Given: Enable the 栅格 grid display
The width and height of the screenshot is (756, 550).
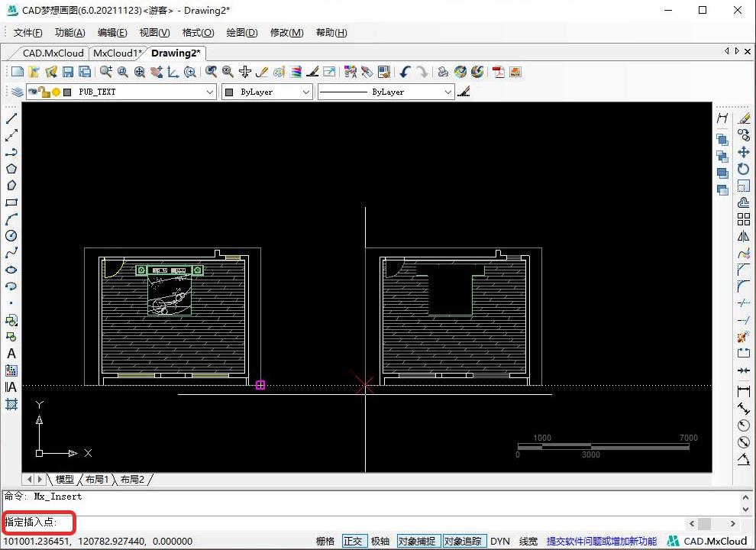Looking at the screenshot, I should (325, 541).
